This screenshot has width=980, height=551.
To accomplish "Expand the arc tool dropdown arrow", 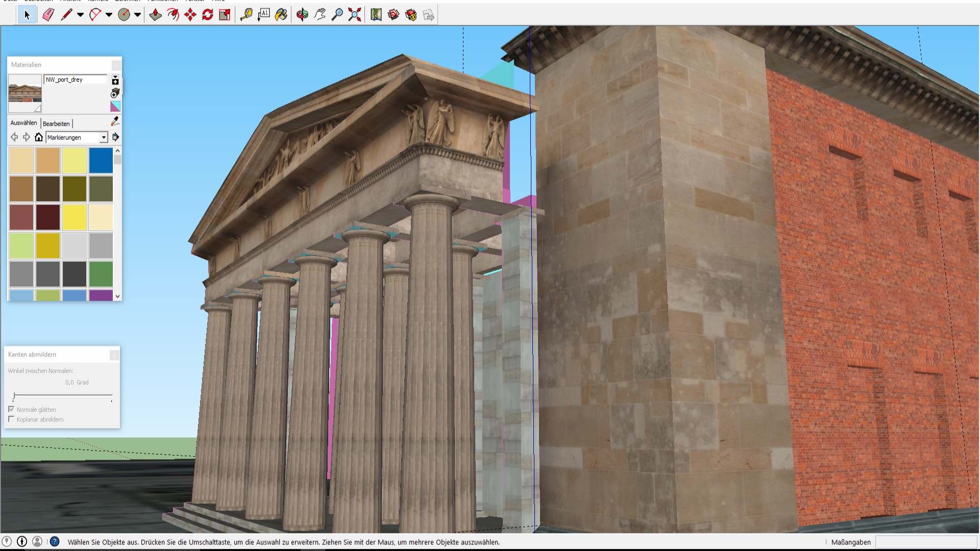I will point(109,15).
